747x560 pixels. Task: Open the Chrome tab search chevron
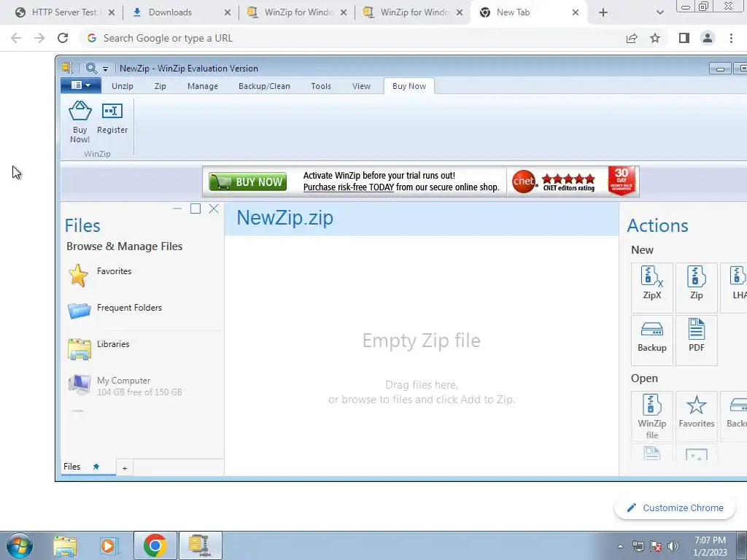[659, 12]
